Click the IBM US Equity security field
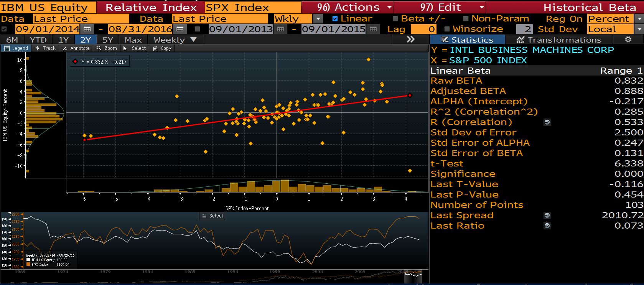This screenshot has height=285, width=644. (x=48, y=7)
